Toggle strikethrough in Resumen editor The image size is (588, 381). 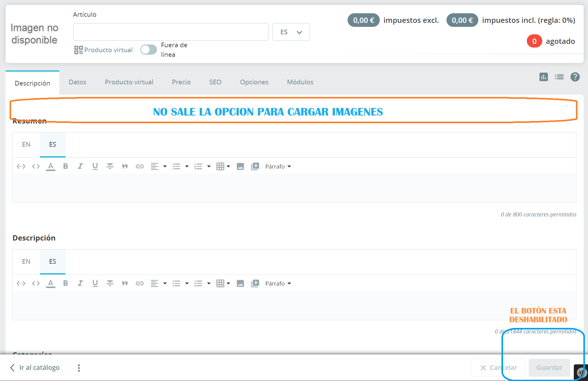(x=110, y=166)
